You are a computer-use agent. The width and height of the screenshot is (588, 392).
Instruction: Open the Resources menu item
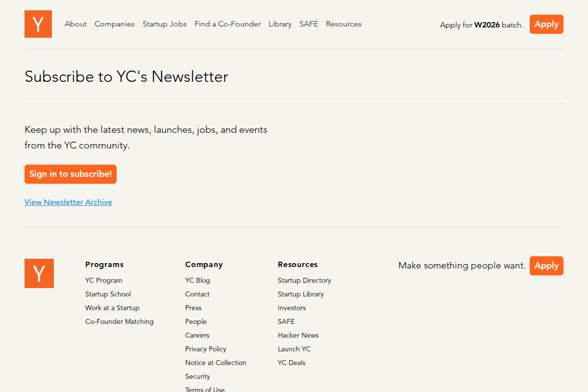point(343,24)
